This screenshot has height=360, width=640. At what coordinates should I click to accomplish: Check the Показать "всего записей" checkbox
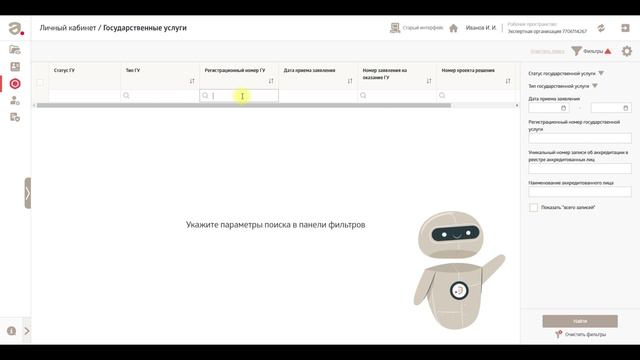[533, 207]
